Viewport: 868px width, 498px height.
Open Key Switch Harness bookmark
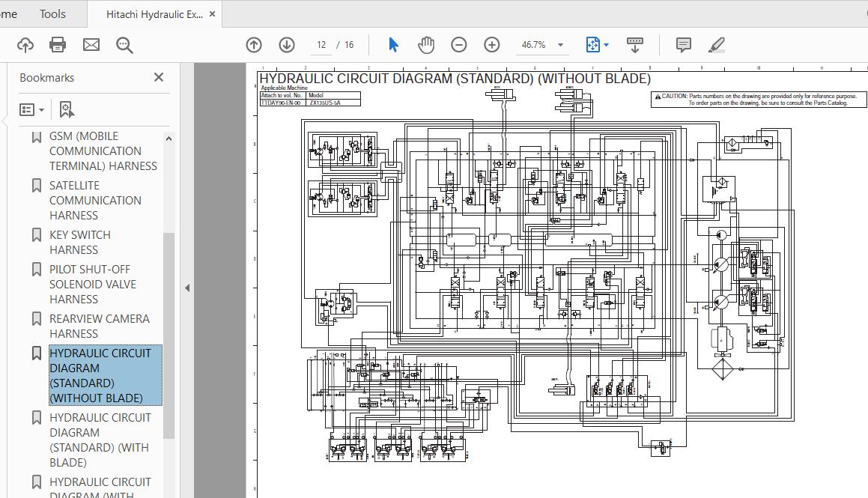(79, 243)
